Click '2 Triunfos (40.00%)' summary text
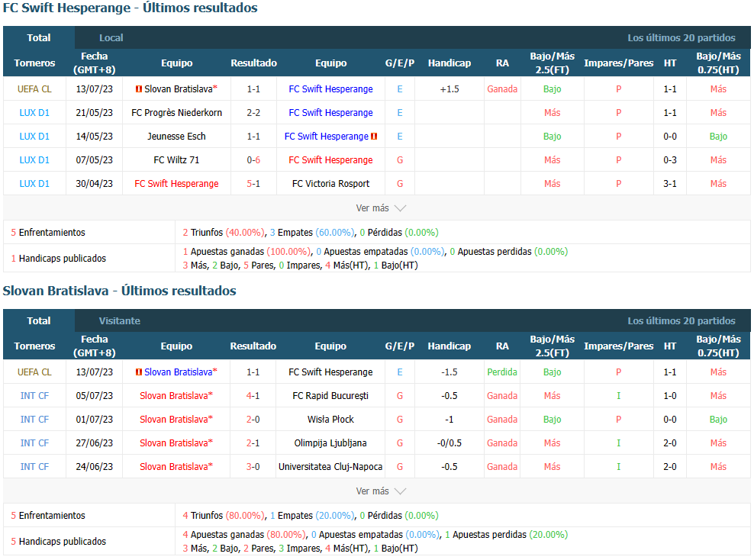The height and width of the screenshot is (560, 754). (223, 232)
